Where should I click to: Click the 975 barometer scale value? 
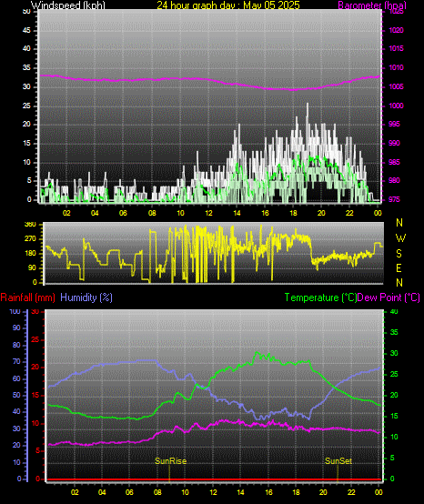pos(394,199)
